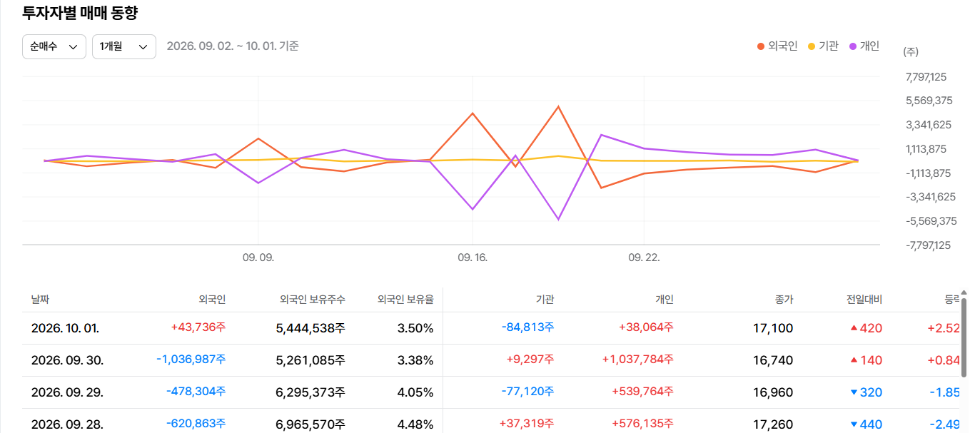Click the +576,135주 individual value
Screen dimensions: 980x433
click(643, 423)
